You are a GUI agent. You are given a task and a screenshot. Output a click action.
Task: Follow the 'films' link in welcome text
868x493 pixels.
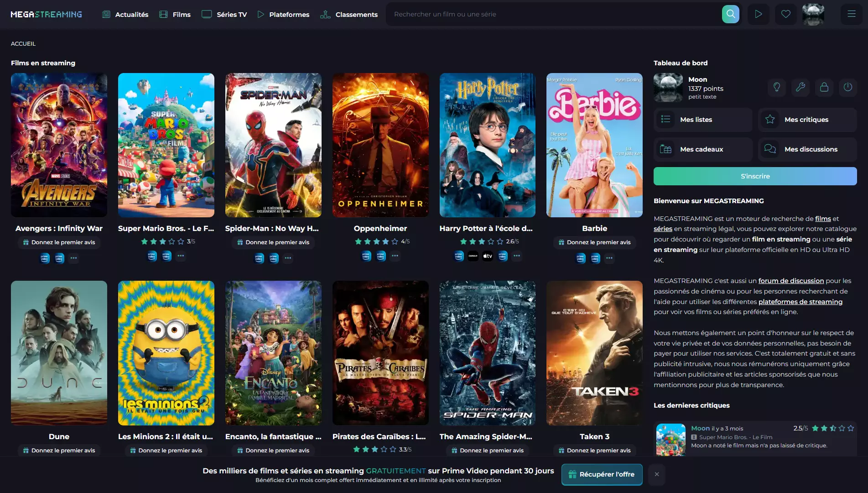823,219
